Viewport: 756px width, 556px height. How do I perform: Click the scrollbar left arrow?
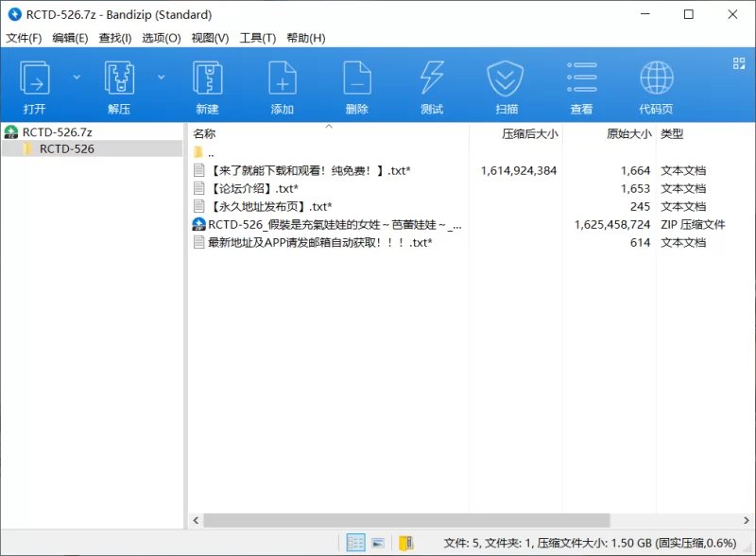[x=196, y=520]
